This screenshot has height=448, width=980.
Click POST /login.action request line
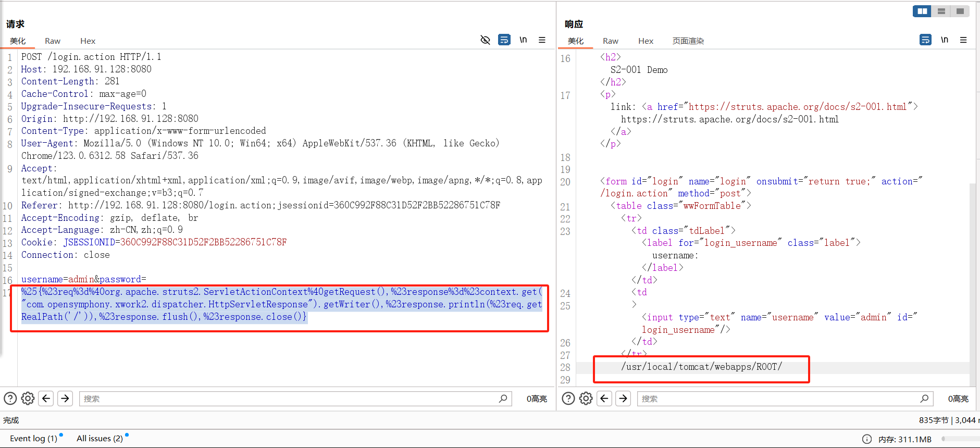(91, 57)
